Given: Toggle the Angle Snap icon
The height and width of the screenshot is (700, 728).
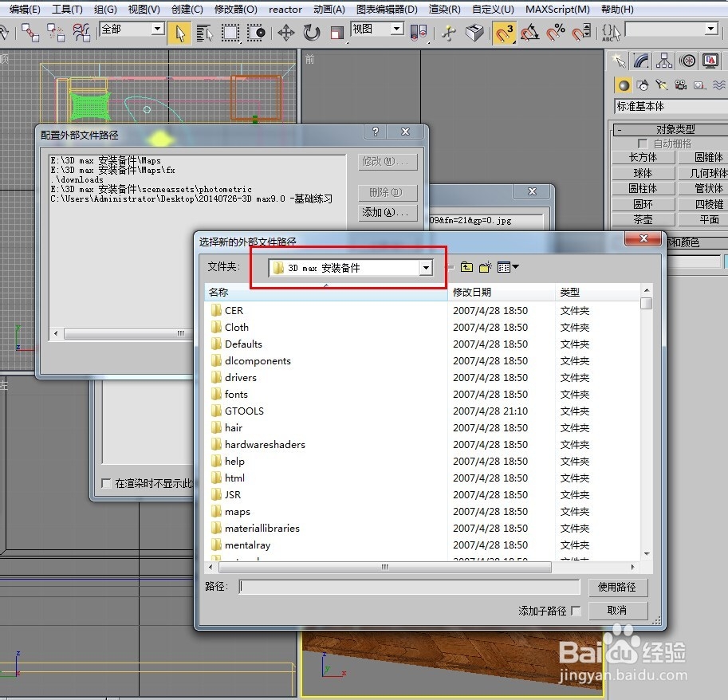Looking at the screenshot, I should point(530,33).
